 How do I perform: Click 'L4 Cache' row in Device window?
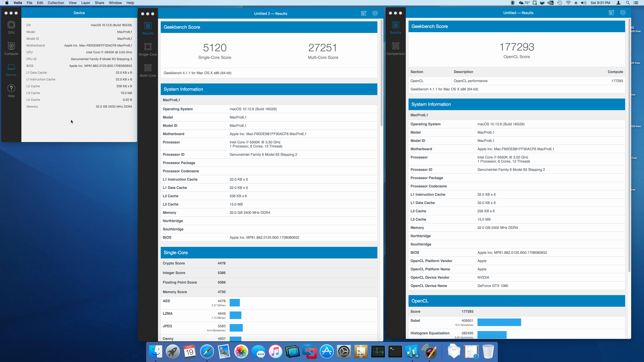tap(79, 100)
